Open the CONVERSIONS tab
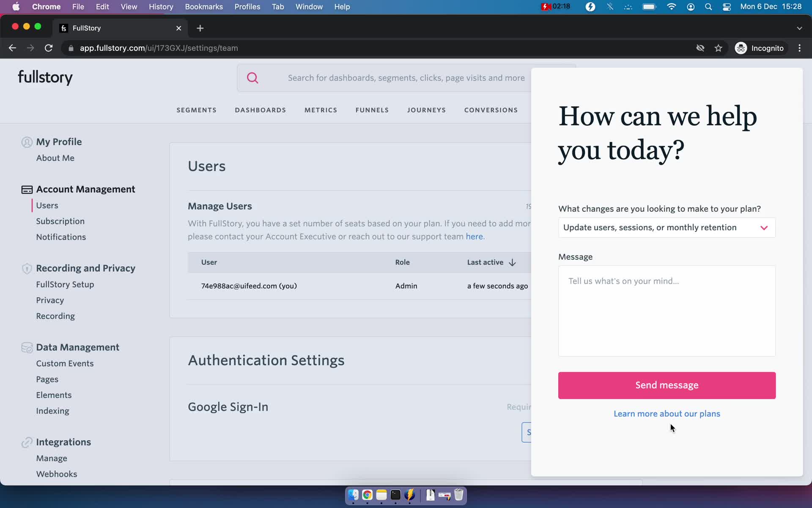The height and width of the screenshot is (508, 812). 491,110
